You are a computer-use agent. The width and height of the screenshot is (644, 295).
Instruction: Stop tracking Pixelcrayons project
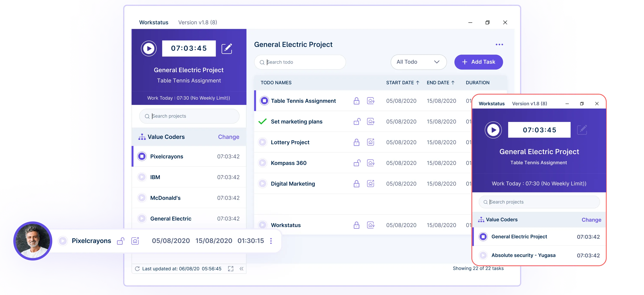click(142, 157)
